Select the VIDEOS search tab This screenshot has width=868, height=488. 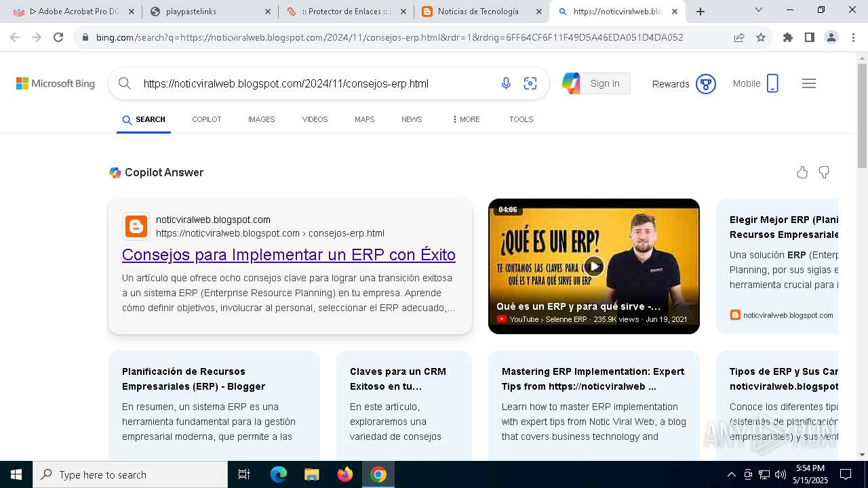tap(315, 119)
